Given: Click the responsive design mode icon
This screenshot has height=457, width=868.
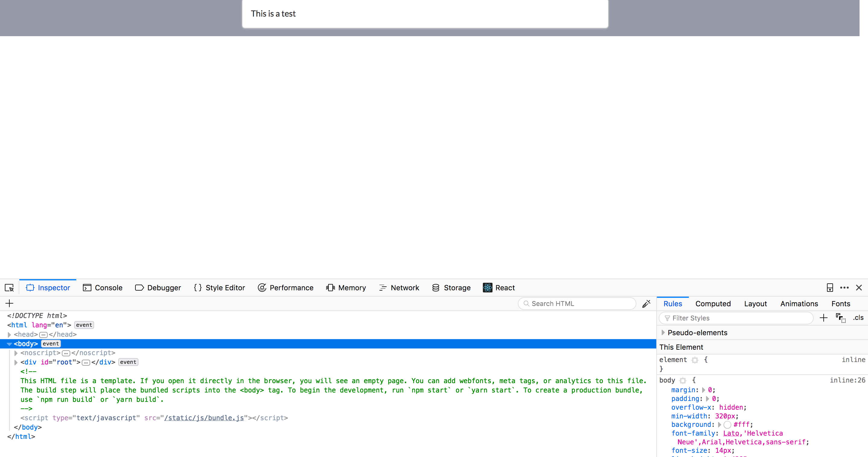Looking at the screenshot, I should [830, 288].
